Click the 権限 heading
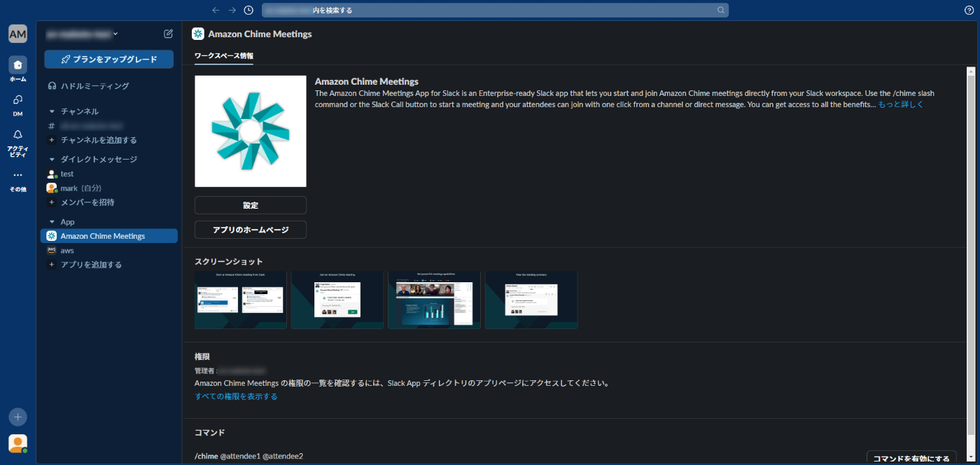Screen dimensions: 980x465 pyautogui.click(x=202, y=356)
